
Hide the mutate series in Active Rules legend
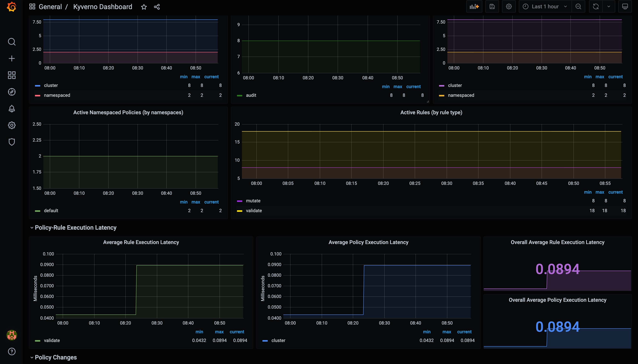coord(253,201)
